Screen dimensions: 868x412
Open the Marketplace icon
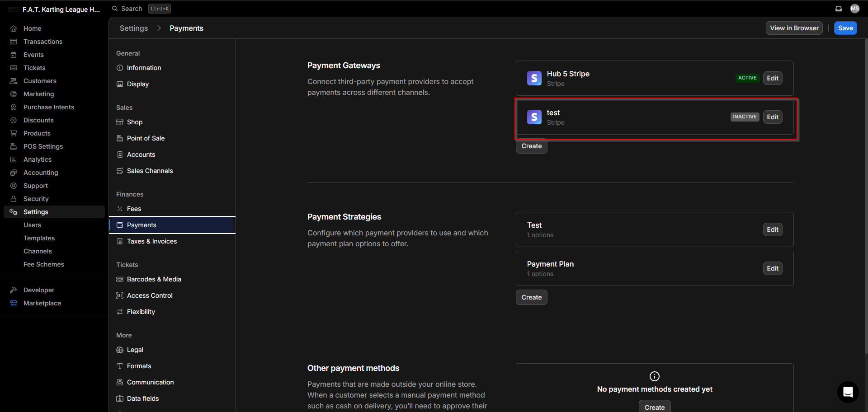pyautogui.click(x=14, y=303)
